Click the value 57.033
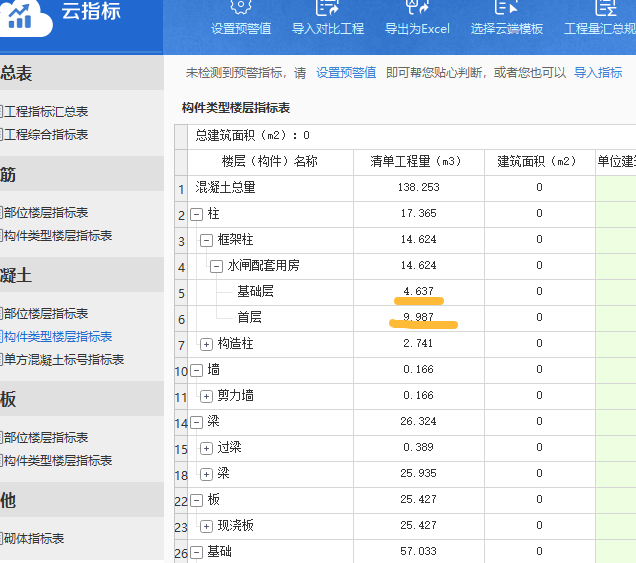 (418, 551)
